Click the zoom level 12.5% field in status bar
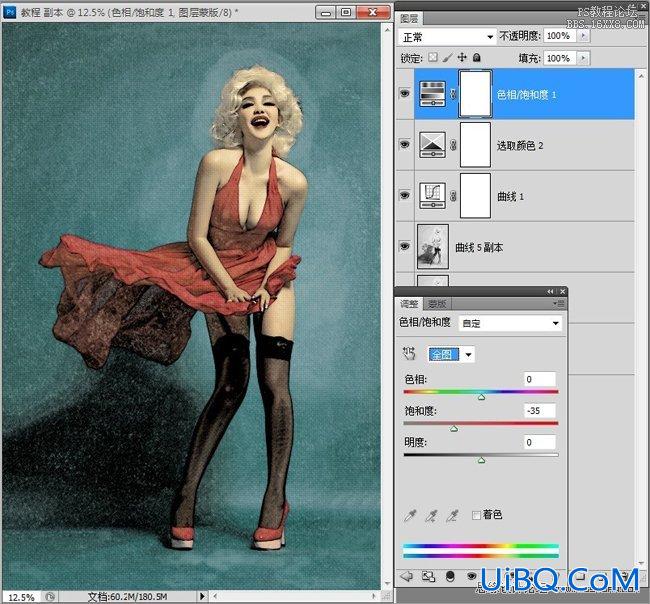Viewport: 650px width, 604px height. [x=22, y=597]
